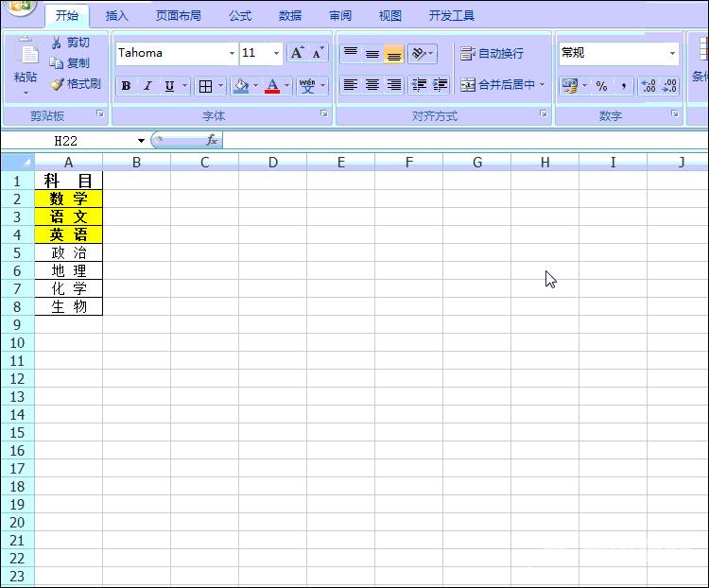The width and height of the screenshot is (709, 588).
Task: Click the Insert Function fx icon
Action: (212, 140)
